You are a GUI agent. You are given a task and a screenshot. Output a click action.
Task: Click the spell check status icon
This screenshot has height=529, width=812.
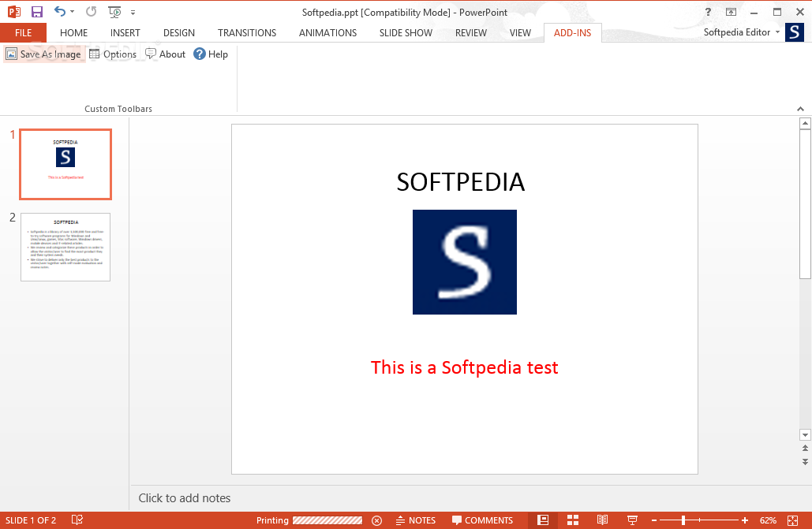pyautogui.click(x=77, y=520)
